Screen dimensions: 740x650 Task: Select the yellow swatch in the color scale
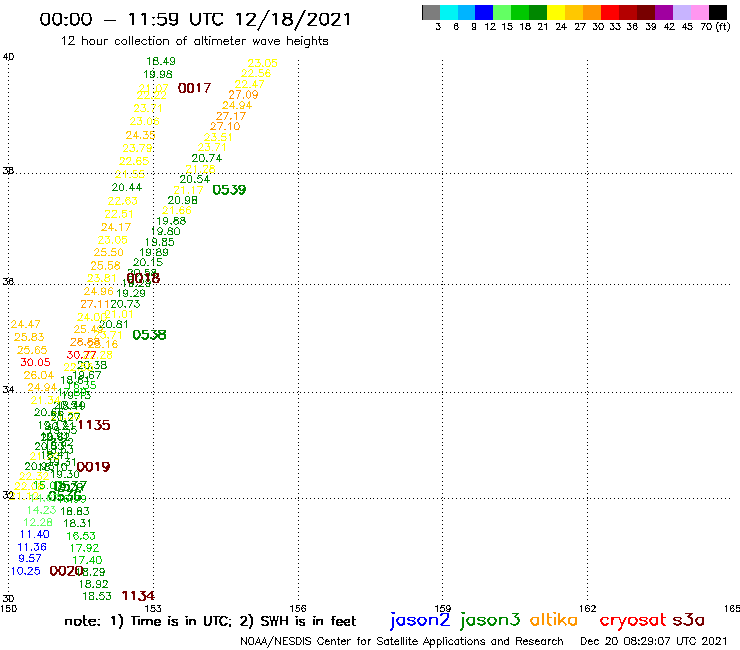pyautogui.click(x=556, y=13)
